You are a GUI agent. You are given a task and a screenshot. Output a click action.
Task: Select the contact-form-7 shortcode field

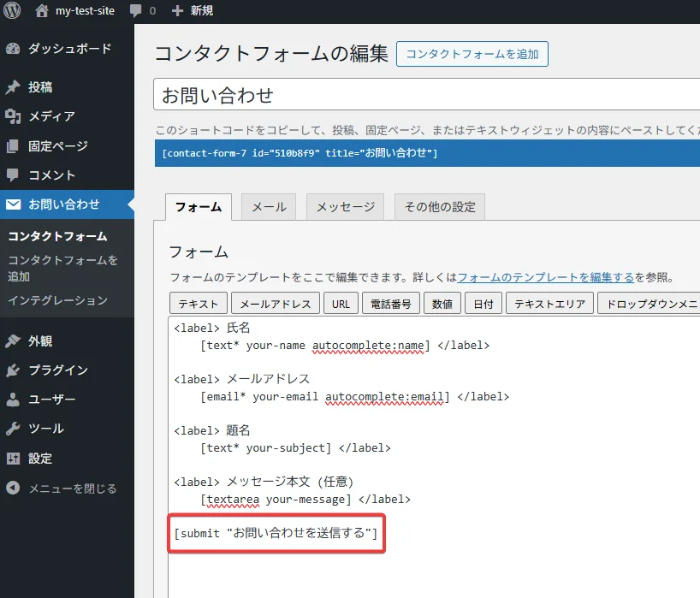427,153
